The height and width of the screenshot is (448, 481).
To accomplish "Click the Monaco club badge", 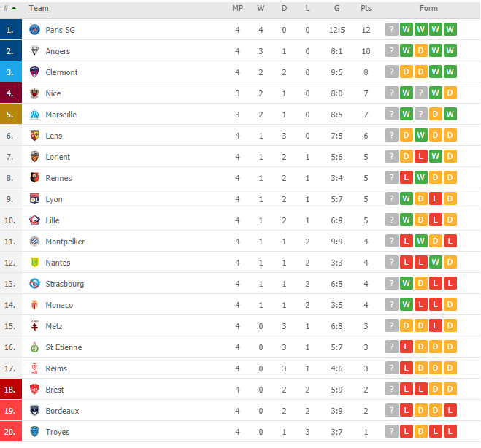I will coord(34,305).
